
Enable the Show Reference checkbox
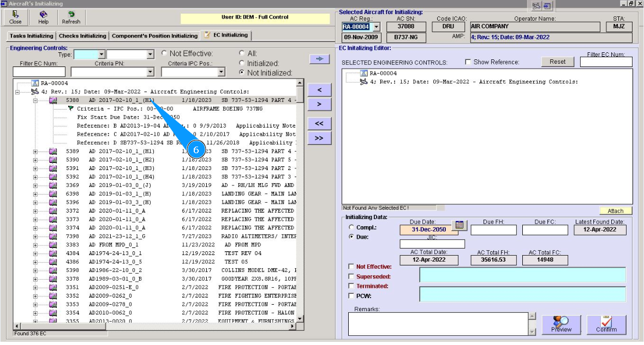coord(468,62)
